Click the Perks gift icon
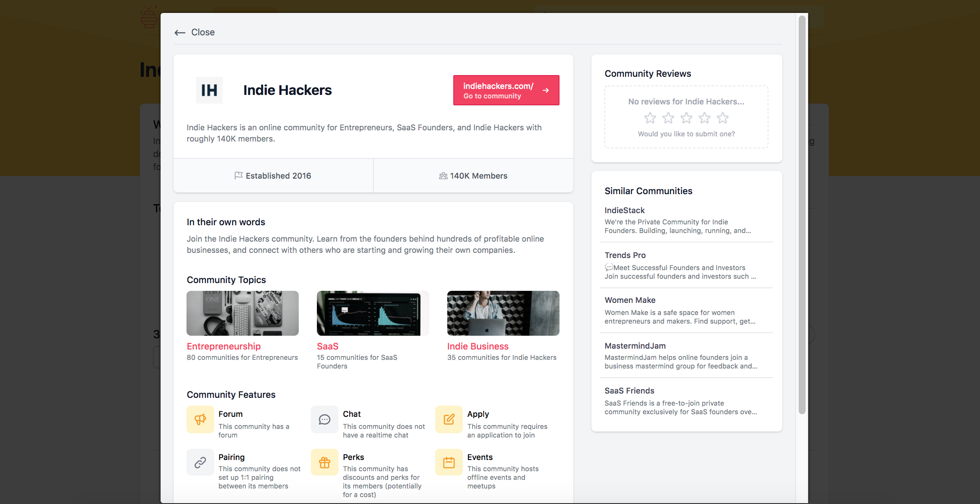 pyautogui.click(x=325, y=463)
